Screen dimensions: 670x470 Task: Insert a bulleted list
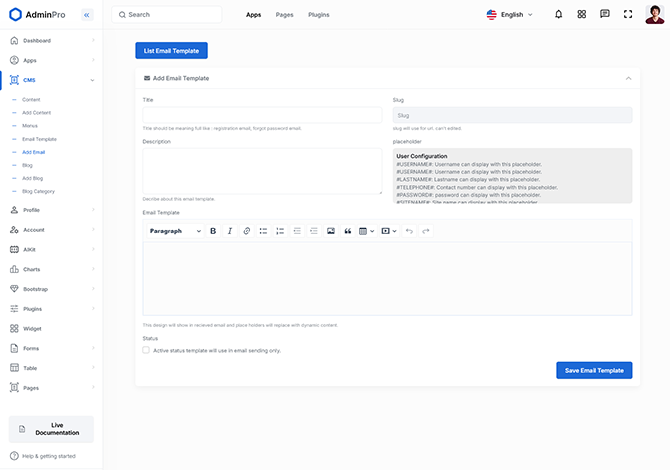tap(264, 231)
